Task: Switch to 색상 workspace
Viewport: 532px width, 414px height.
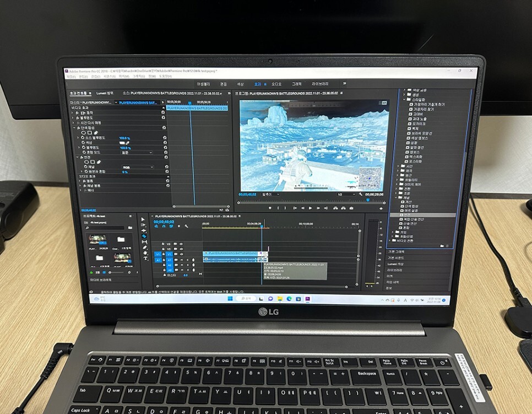Action: point(240,84)
